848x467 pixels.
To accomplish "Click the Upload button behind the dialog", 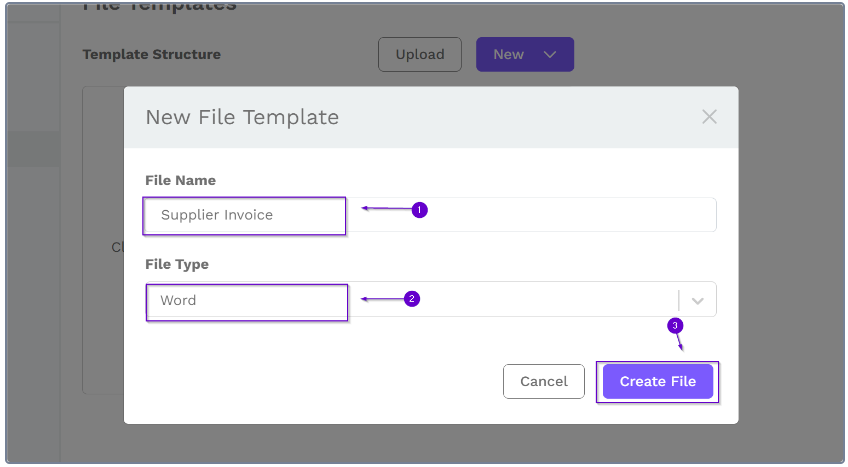I will (420, 55).
